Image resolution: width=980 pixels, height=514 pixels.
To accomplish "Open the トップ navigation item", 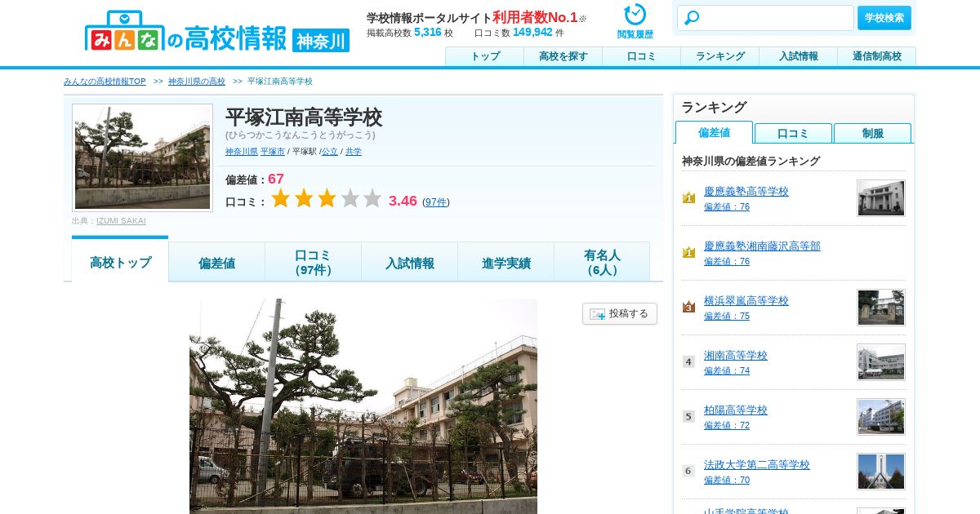I will coord(485,56).
